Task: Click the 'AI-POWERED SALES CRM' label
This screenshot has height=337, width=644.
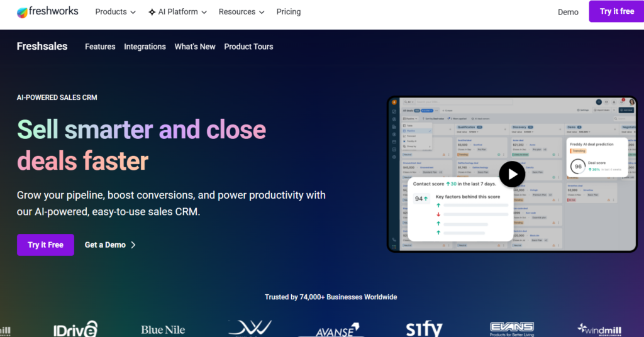Action: (57, 97)
